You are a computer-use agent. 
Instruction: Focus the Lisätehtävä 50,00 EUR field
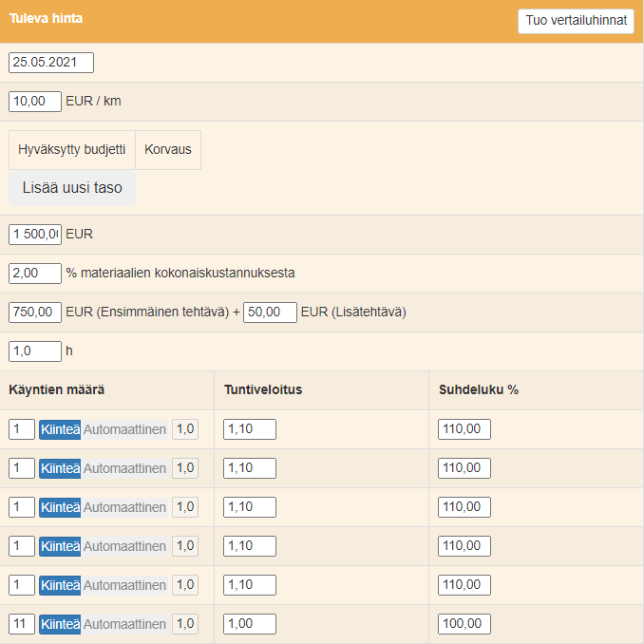(x=270, y=313)
